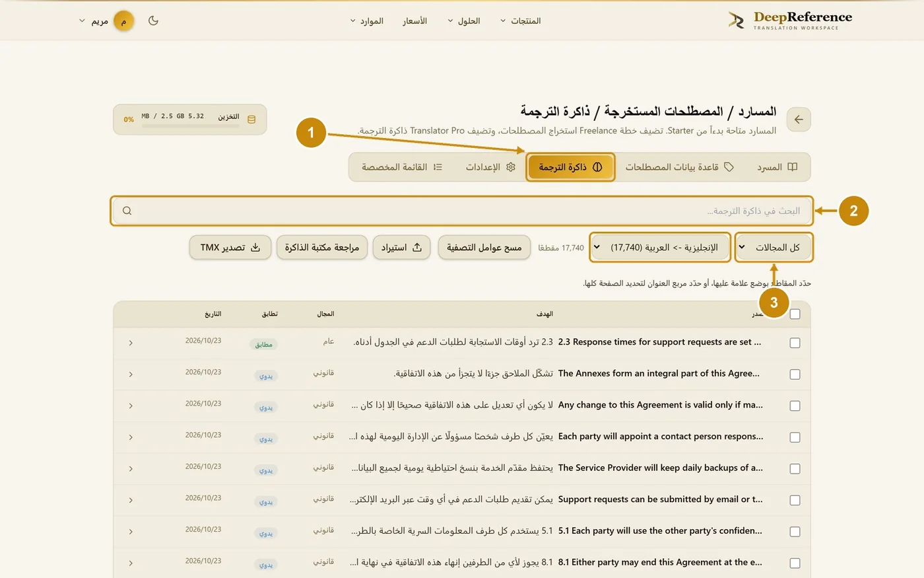Image resolution: width=924 pixels, height=578 pixels.
Task: Click the تصدير TMX export button
Action: (230, 247)
